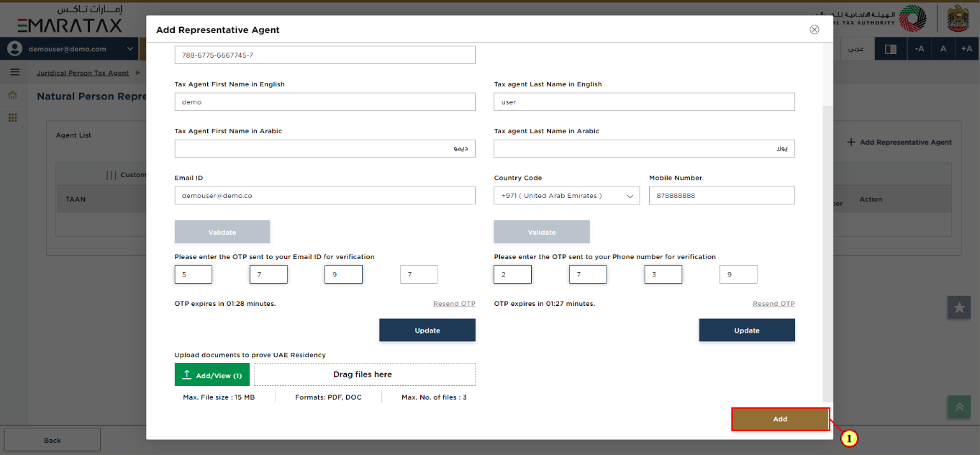Click Tax agent Last Name in English field
This screenshot has width=980, height=455.
[644, 102]
